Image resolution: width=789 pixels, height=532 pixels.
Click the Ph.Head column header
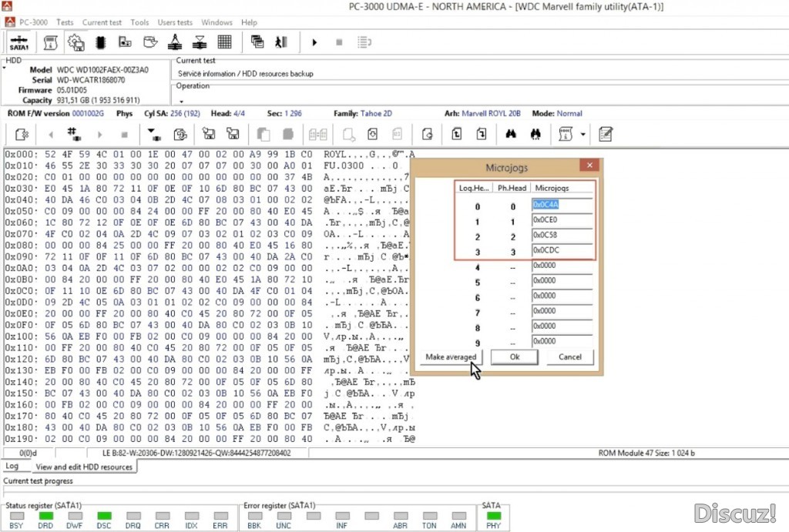coord(512,188)
